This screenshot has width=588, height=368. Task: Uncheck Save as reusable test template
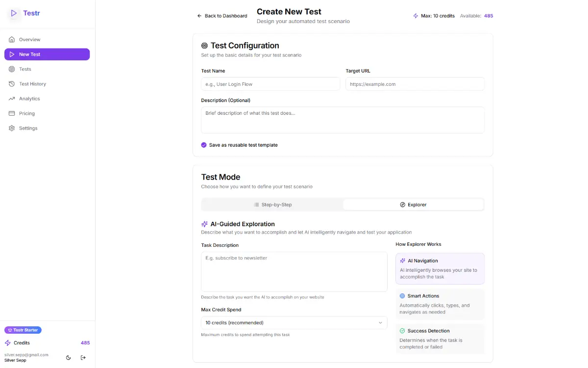pos(204,145)
